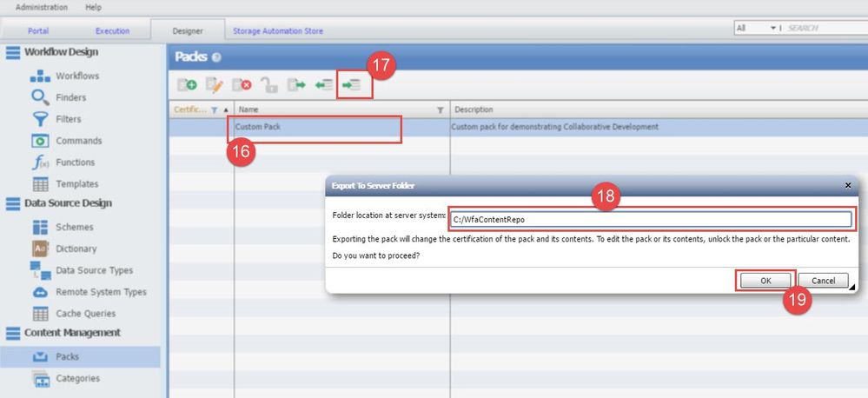Open the Help menu
This screenshot has width=868, height=398.
(94, 7)
